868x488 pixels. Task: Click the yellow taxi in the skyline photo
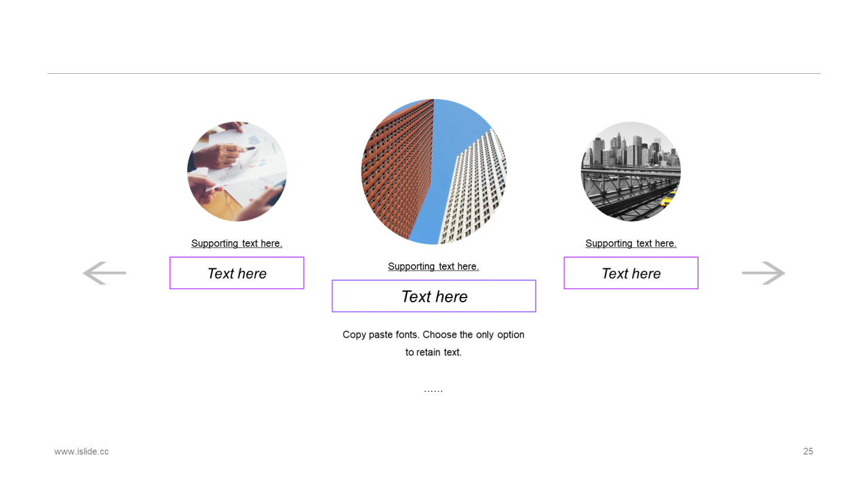[x=669, y=198]
